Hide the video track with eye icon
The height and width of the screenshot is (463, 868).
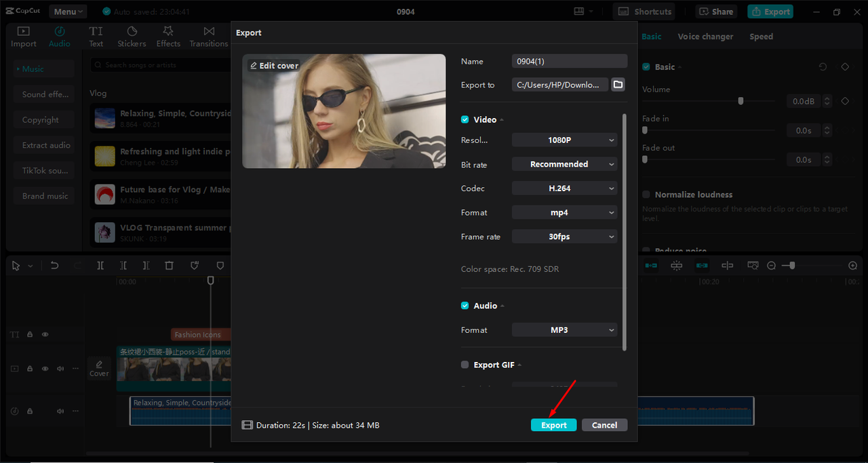coord(45,369)
